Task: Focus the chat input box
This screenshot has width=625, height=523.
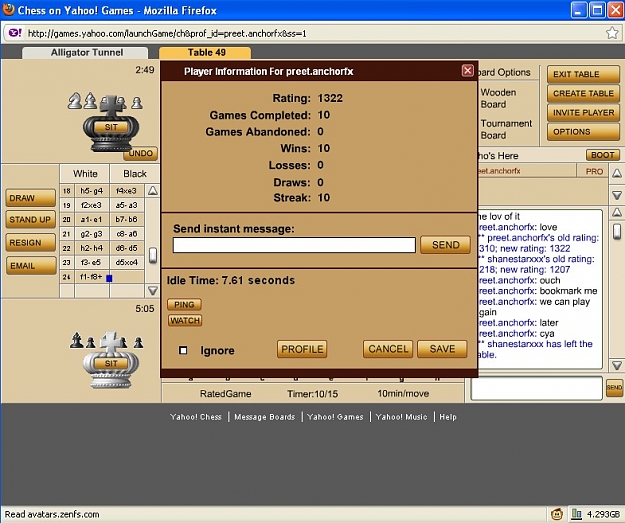Action: (536, 388)
